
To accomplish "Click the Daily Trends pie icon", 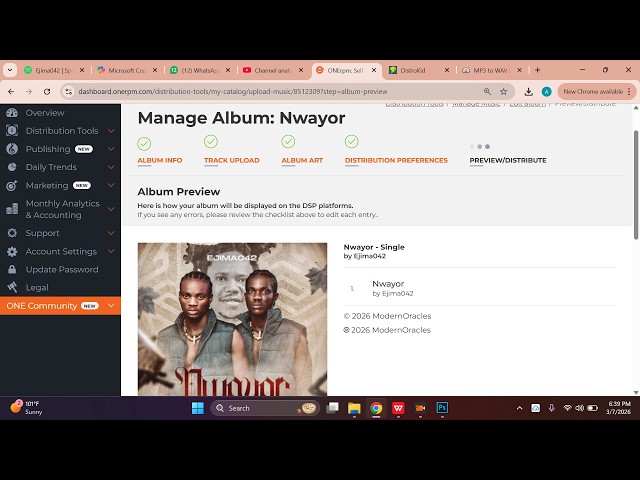I will pyautogui.click(x=12, y=167).
